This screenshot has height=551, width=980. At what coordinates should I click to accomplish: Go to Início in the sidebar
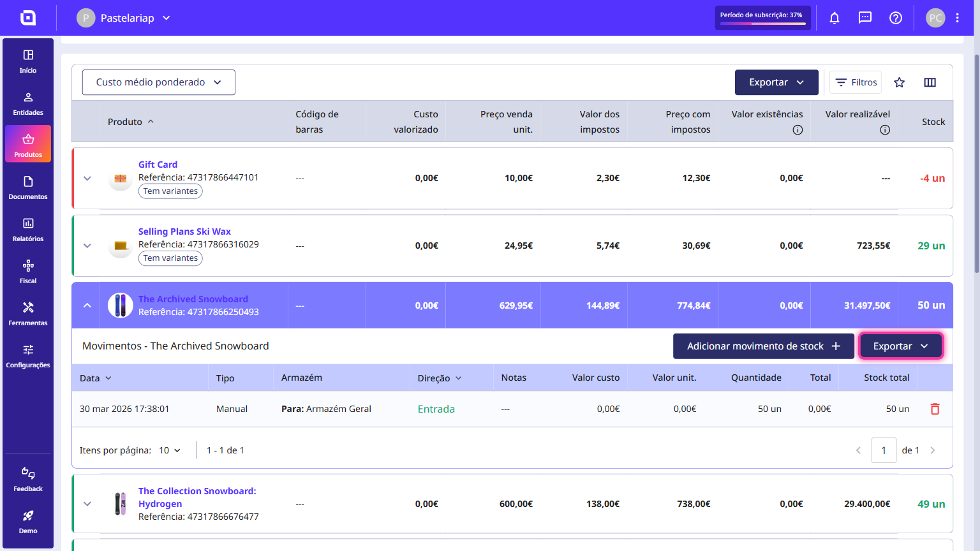tap(28, 62)
